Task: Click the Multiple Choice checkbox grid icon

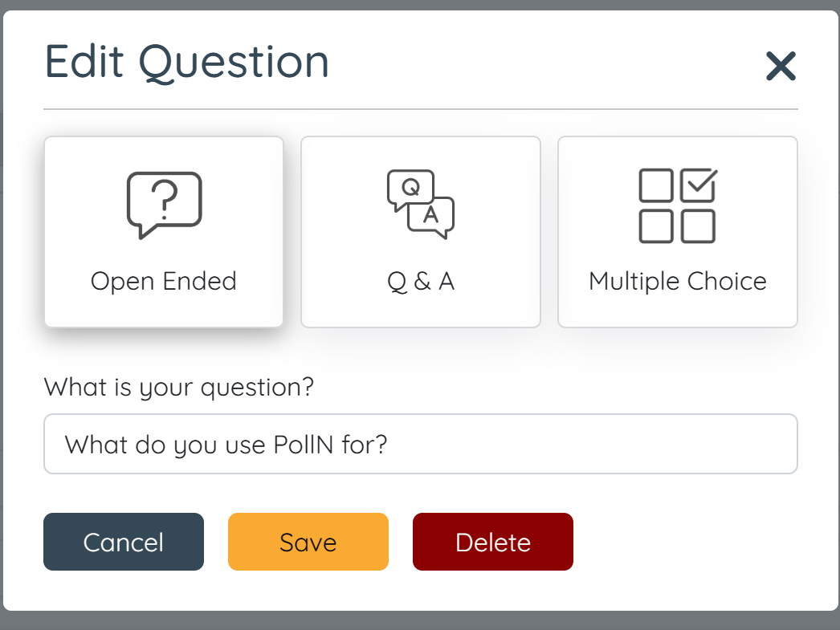Action: [677, 205]
